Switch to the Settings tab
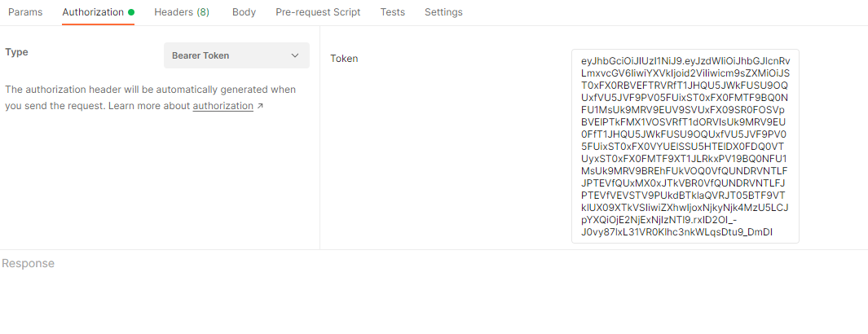This screenshot has width=868, height=334. tap(443, 12)
